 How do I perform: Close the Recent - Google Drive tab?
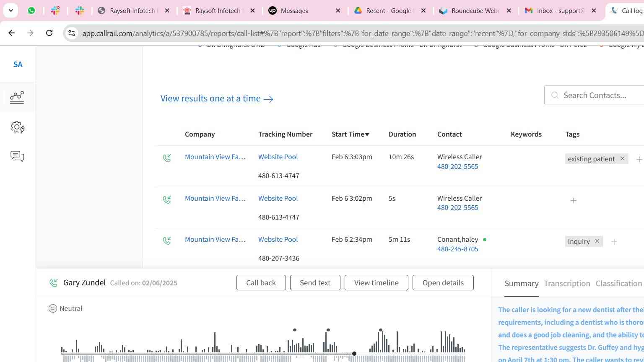[x=423, y=10]
